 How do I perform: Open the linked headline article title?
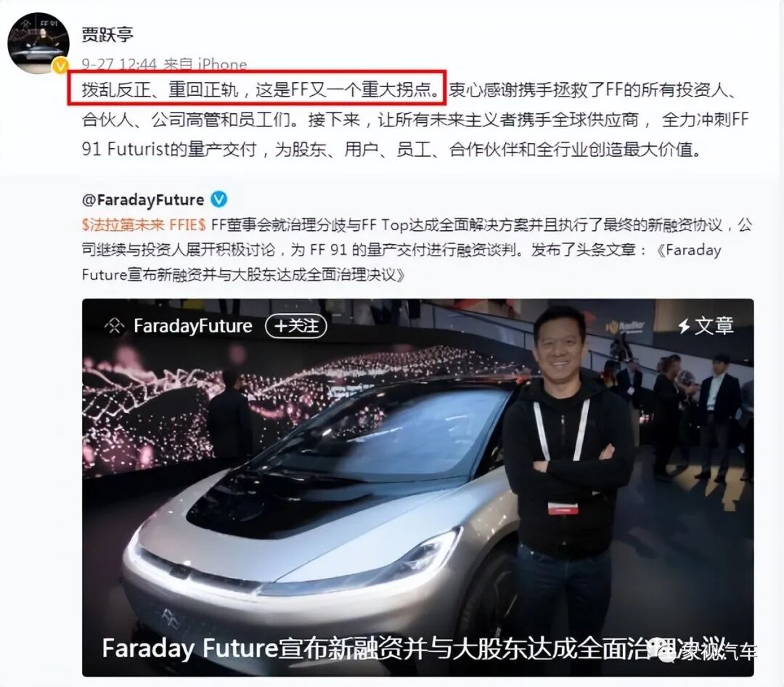[x=401, y=262]
